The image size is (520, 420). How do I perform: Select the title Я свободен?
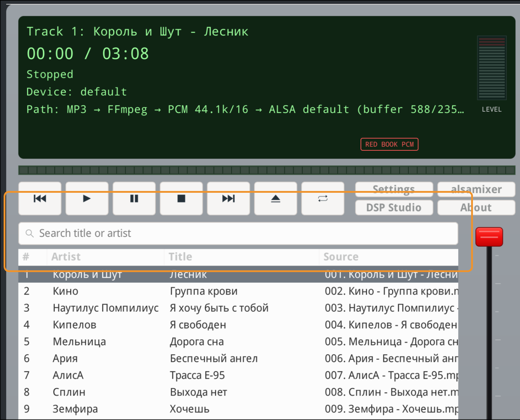(x=198, y=325)
